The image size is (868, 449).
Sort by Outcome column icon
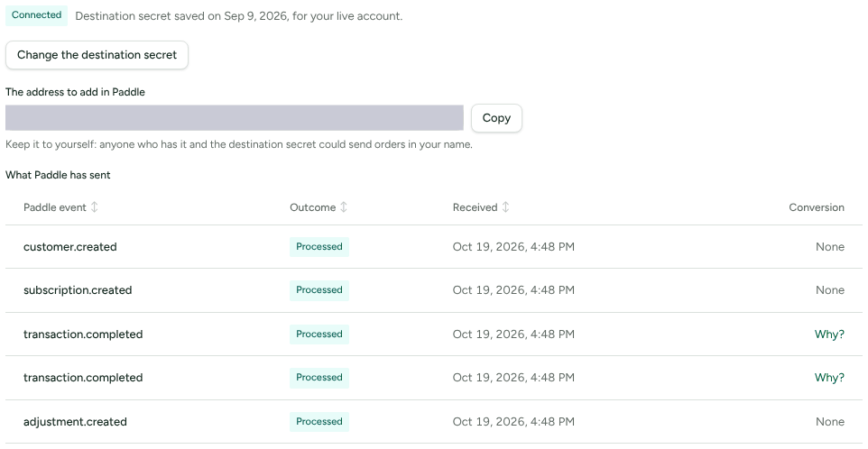(x=343, y=207)
